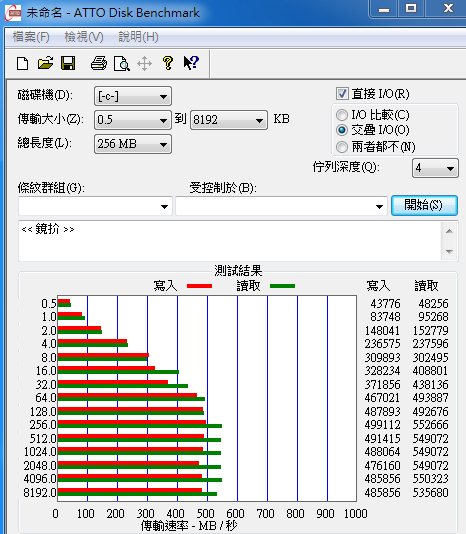Select the 兩者都不(N) radio button

(x=342, y=147)
